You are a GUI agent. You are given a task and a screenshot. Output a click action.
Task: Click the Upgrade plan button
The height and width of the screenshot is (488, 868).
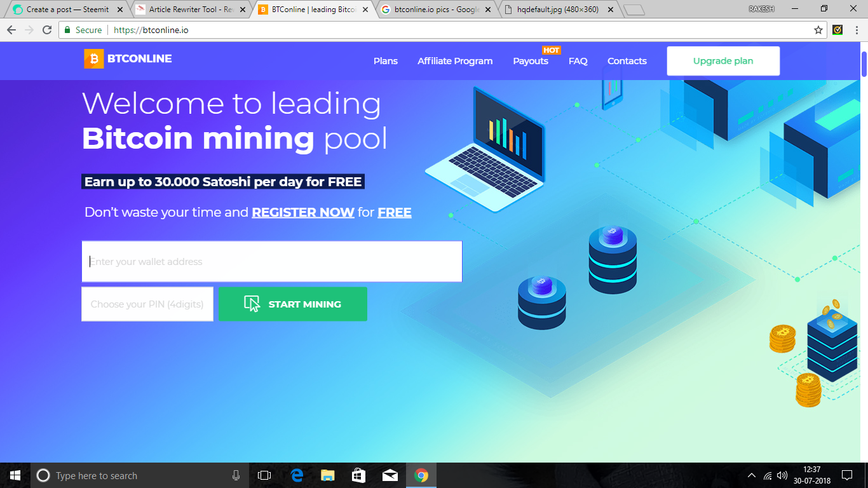coord(723,61)
